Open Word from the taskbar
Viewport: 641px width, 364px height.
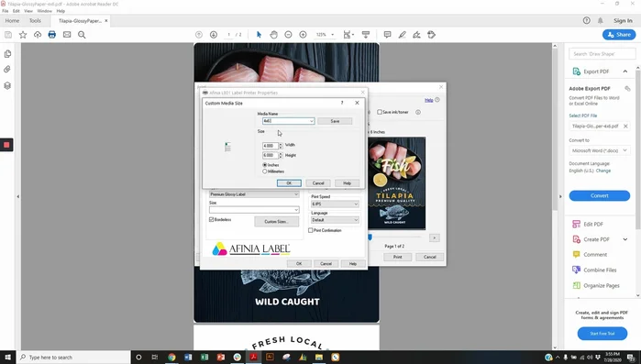(188, 357)
